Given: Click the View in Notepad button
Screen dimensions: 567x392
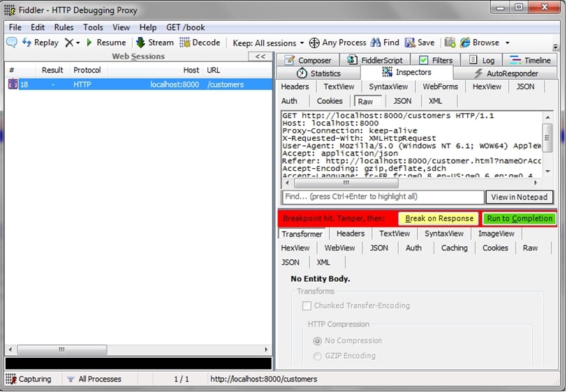Looking at the screenshot, I should pyautogui.click(x=520, y=197).
